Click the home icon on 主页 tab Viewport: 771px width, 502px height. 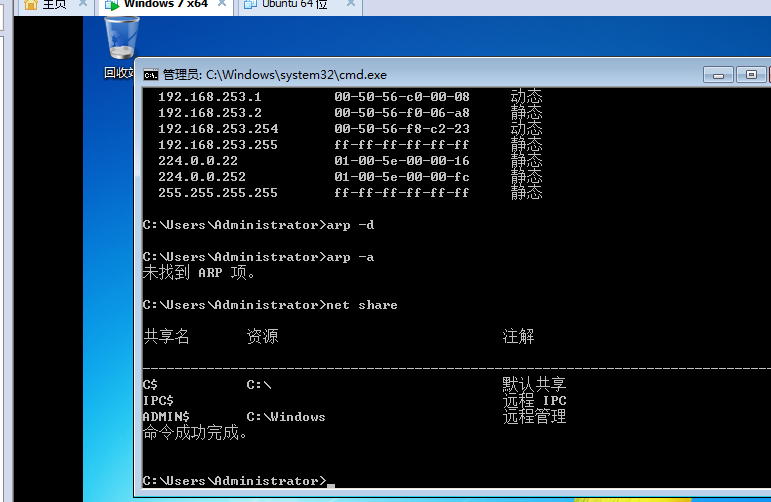pos(31,4)
